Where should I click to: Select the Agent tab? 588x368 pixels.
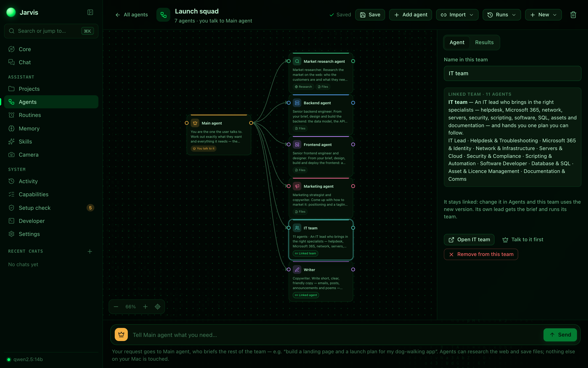457,42
